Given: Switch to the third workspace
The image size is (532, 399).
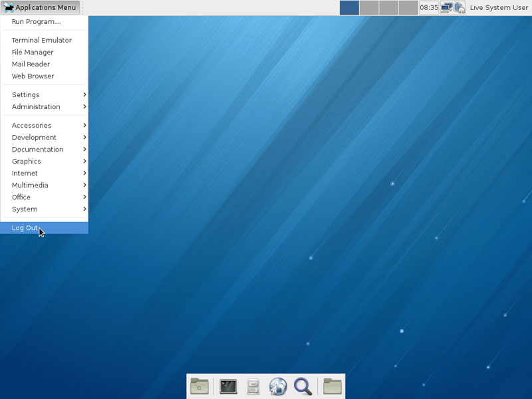Looking at the screenshot, I should (x=389, y=8).
